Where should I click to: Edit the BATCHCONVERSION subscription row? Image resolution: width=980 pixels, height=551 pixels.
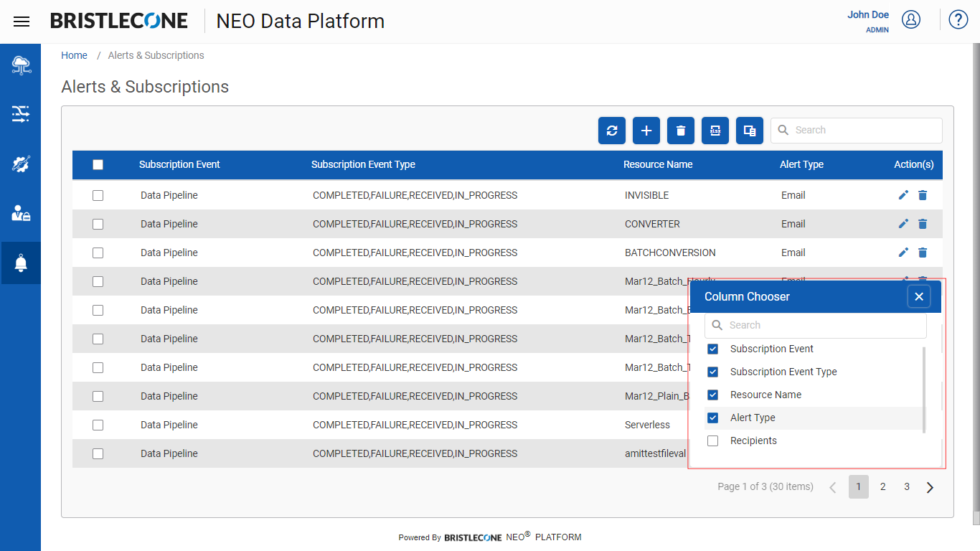tap(903, 253)
